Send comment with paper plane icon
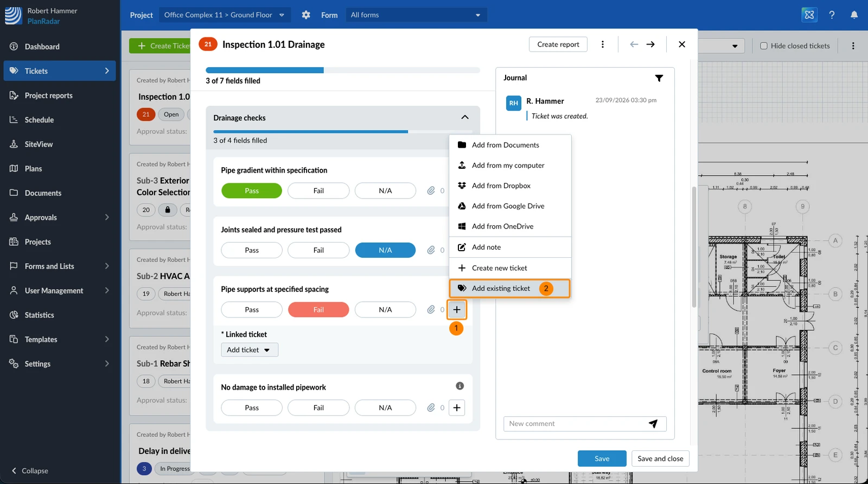This screenshot has width=868, height=484. pos(653,424)
